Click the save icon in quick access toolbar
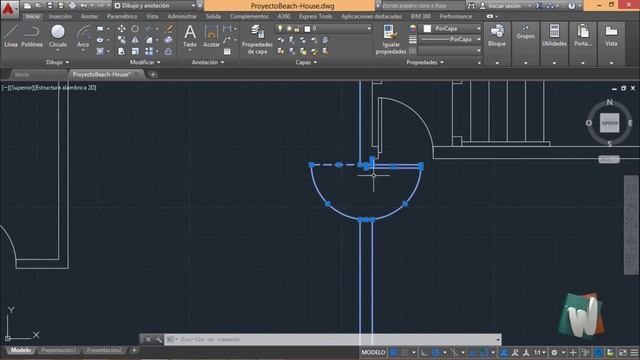 [x=50, y=6]
